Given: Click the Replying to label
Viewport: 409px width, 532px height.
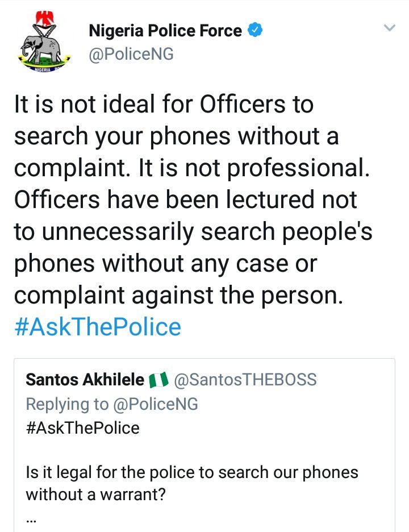Looking at the screenshot, I should coord(67,404).
